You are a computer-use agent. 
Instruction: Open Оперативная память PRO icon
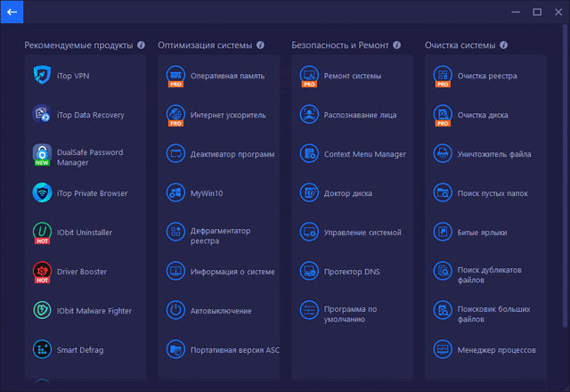(x=175, y=76)
